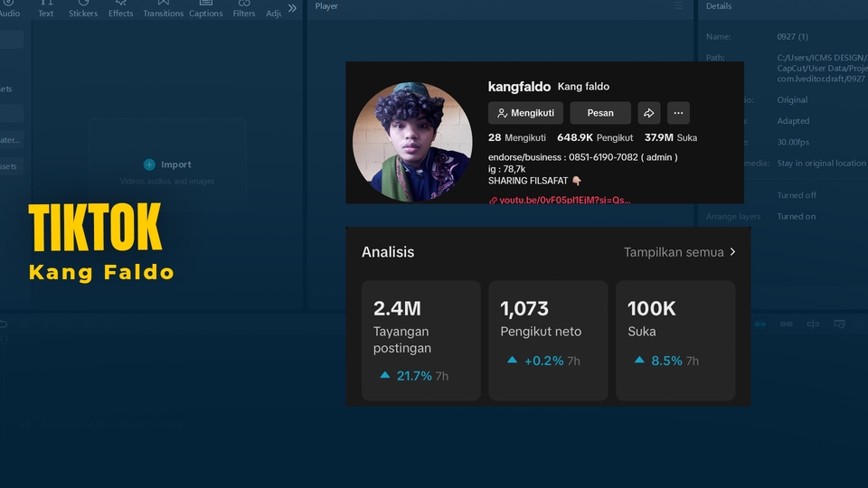Image resolution: width=868 pixels, height=488 pixels.
Task: Click the kangfaldo profile picture
Action: 412,142
